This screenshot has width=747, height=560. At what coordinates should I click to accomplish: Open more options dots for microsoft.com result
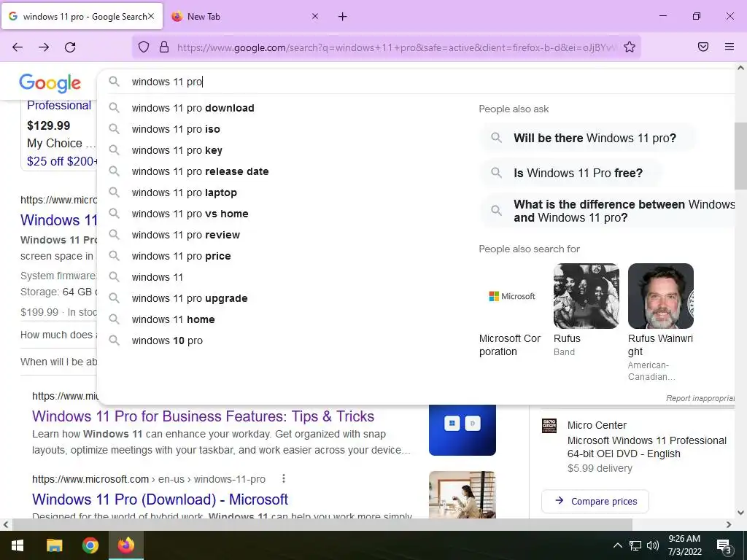click(x=284, y=478)
